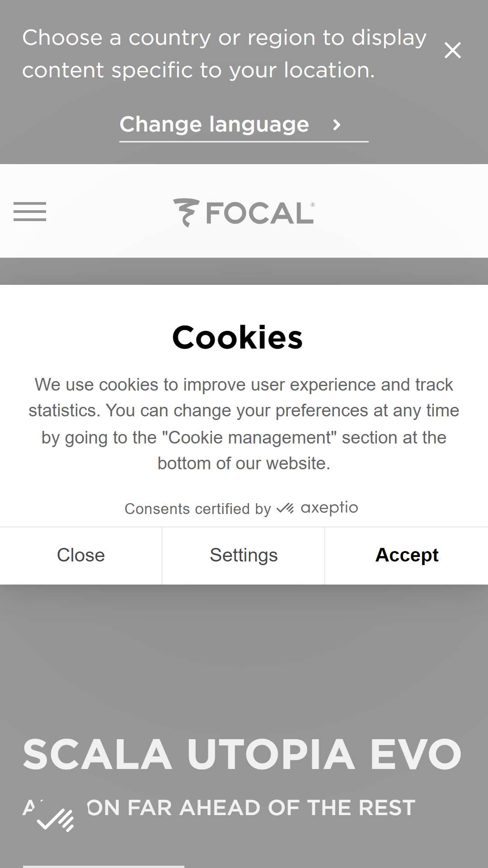Click the country or region banner message

(225, 54)
